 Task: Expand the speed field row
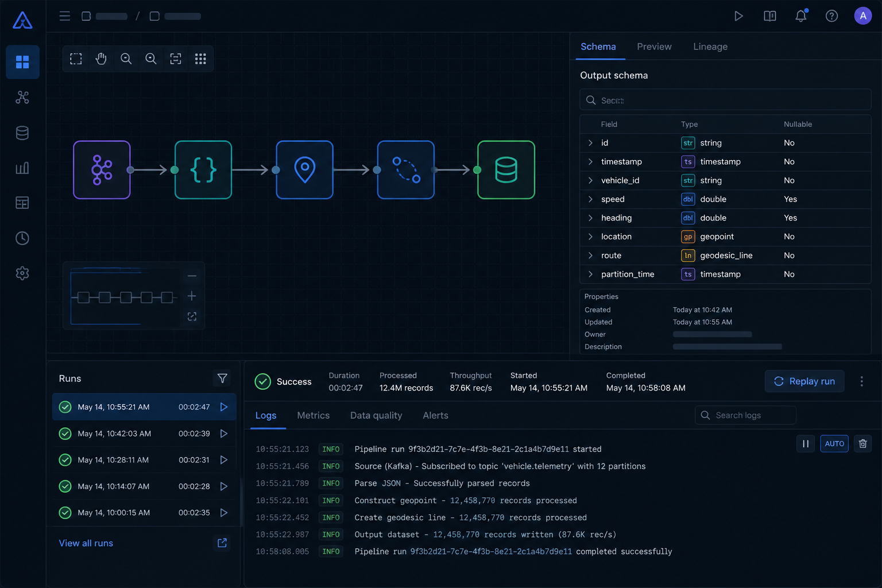pos(590,199)
